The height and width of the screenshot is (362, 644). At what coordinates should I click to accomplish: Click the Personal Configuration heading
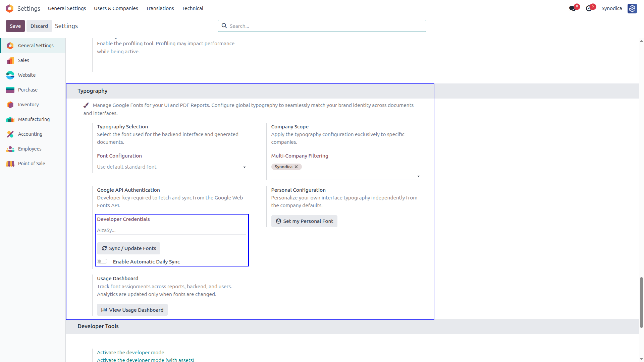299,190
